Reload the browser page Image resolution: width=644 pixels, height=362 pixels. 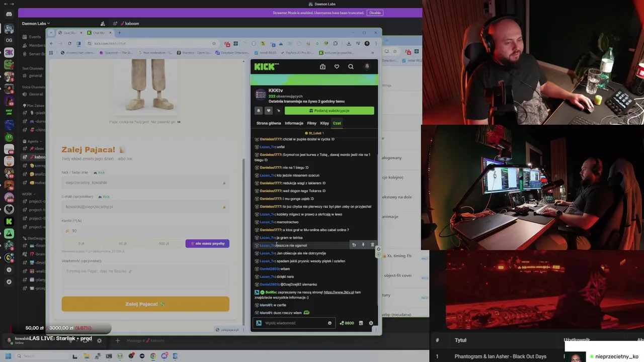click(69, 44)
